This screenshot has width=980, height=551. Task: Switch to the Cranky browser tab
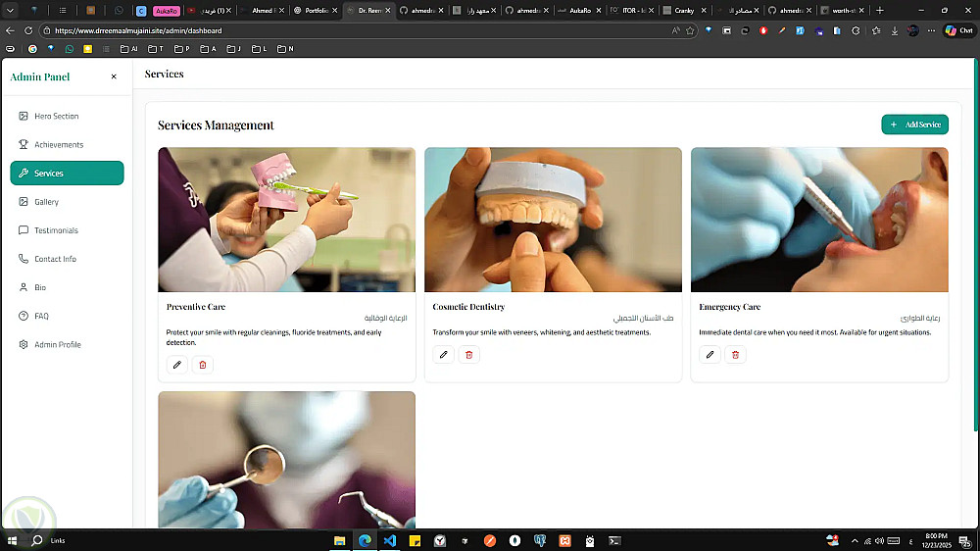point(685,10)
